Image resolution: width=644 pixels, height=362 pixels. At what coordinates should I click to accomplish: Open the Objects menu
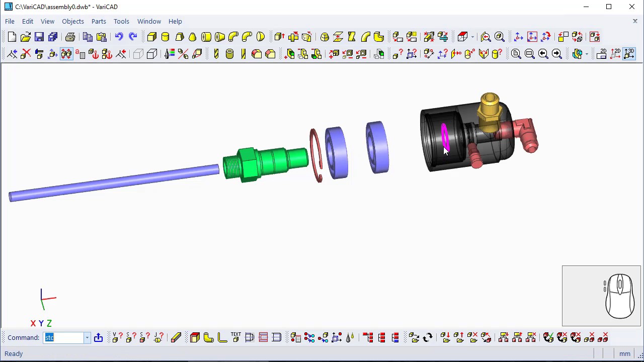click(73, 21)
